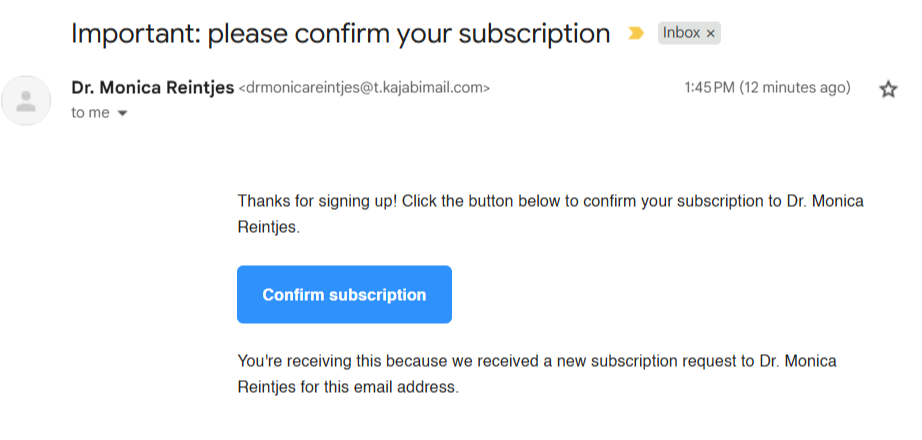Expand recipient details arrow beside "to me"
This screenshot has height=440, width=922.
(x=123, y=114)
